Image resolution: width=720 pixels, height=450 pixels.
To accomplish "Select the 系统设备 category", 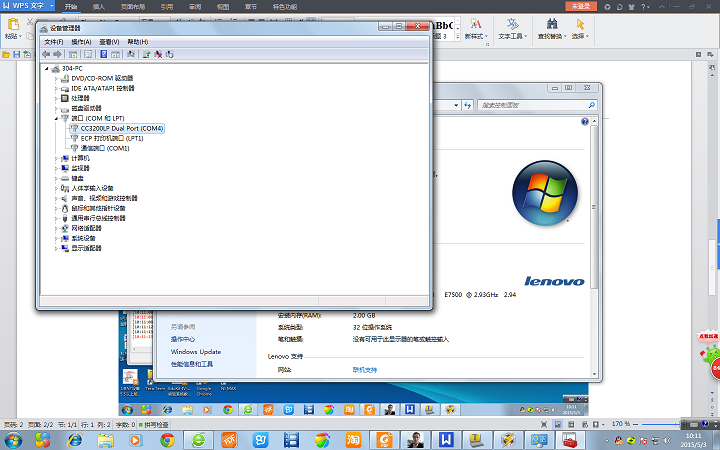I will coord(83,238).
